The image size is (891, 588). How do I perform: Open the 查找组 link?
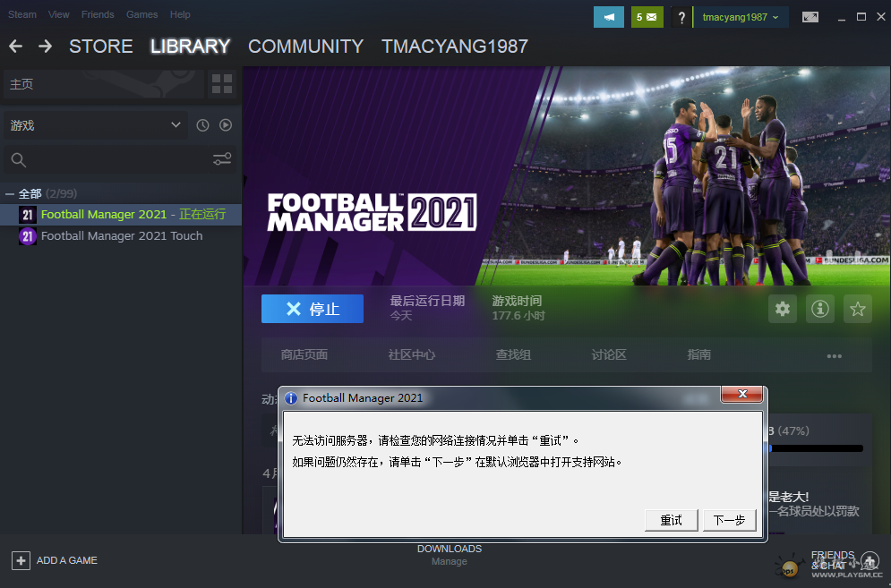[513, 355]
